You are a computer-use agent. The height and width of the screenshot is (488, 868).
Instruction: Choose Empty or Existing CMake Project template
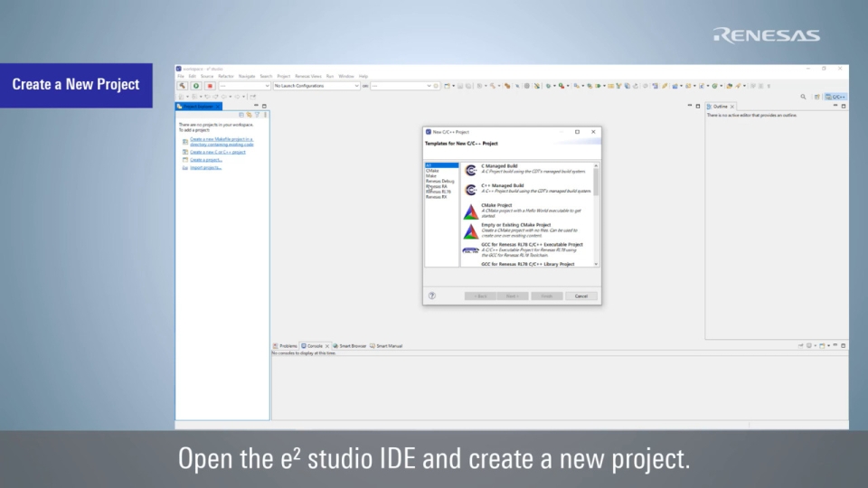(x=526, y=230)
